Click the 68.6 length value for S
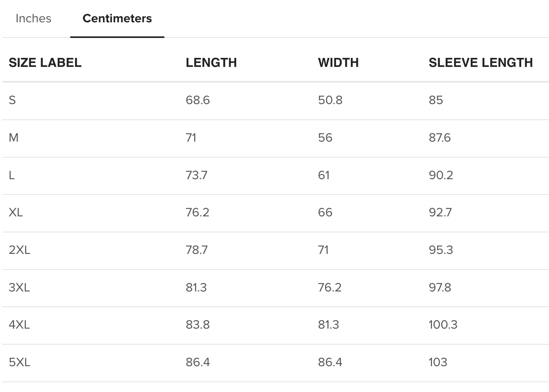This screenshot has width=549, height=392. point(198,100)
